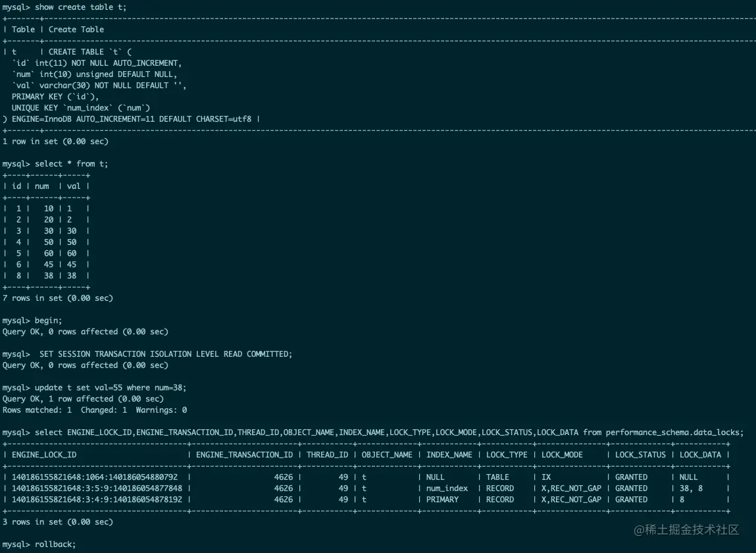Click the 'ENGINE=InnoDB AUTO_INCREMENT=11 DEFAULT CHARSET=utf8' line

click(132, 118)
